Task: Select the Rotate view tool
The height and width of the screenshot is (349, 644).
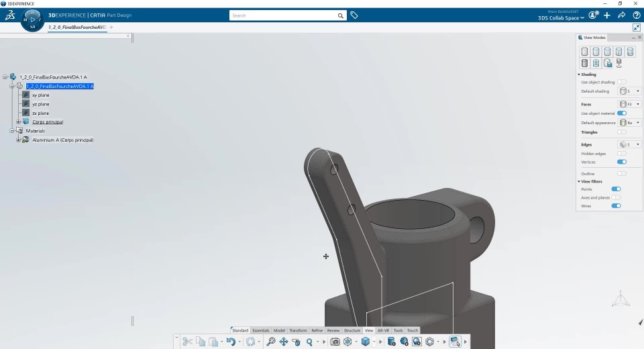Action: [x=296, y=342]
